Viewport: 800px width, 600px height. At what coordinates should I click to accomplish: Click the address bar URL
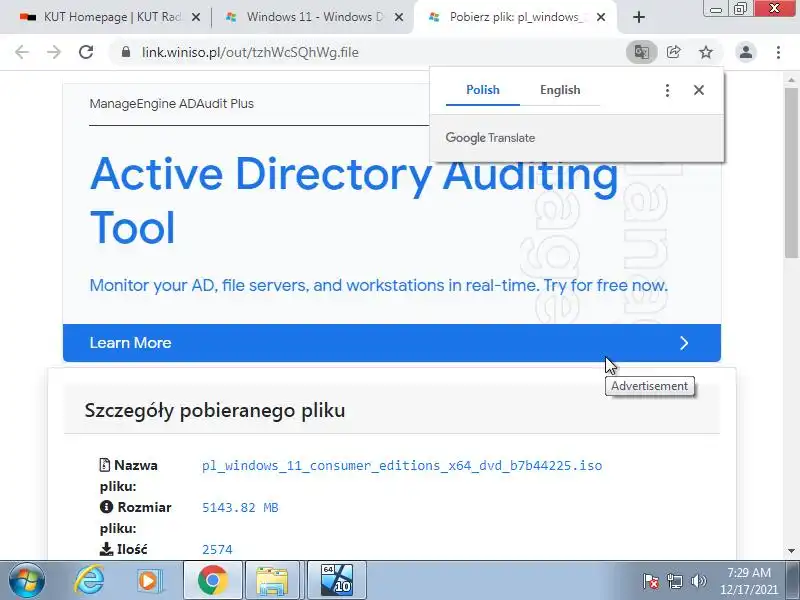click(x=250, y=53)
